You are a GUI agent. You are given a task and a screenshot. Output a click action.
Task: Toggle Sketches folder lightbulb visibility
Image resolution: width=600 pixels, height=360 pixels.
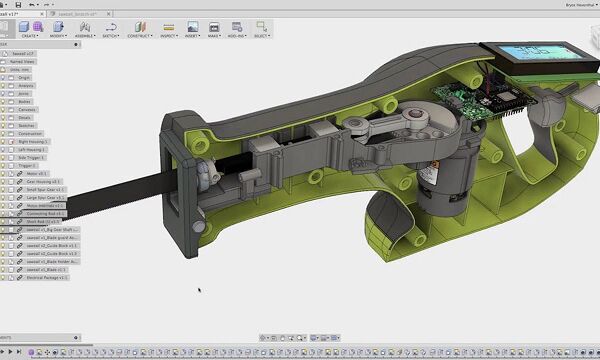coord(3,126)
